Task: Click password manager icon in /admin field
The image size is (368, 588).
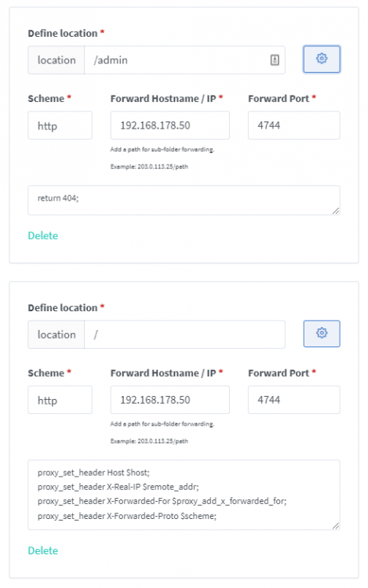Action: point(275,60)
